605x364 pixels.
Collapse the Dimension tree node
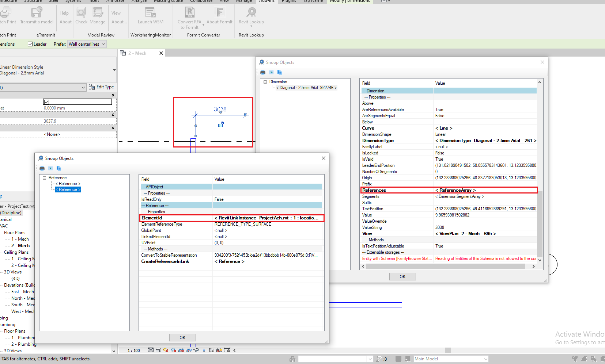click(265, 82)
